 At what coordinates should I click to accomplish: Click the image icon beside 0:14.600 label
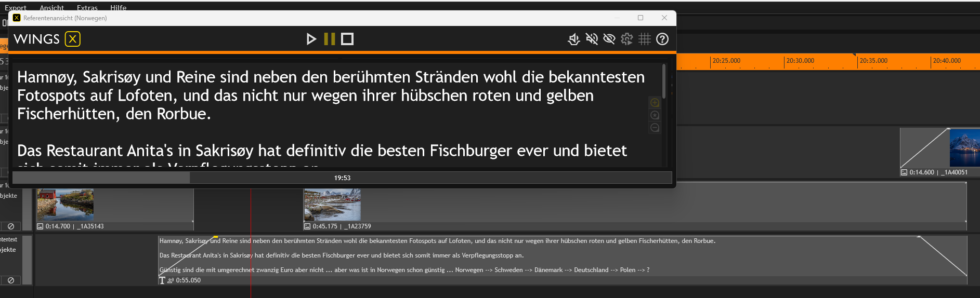click(x=904, y=172)
